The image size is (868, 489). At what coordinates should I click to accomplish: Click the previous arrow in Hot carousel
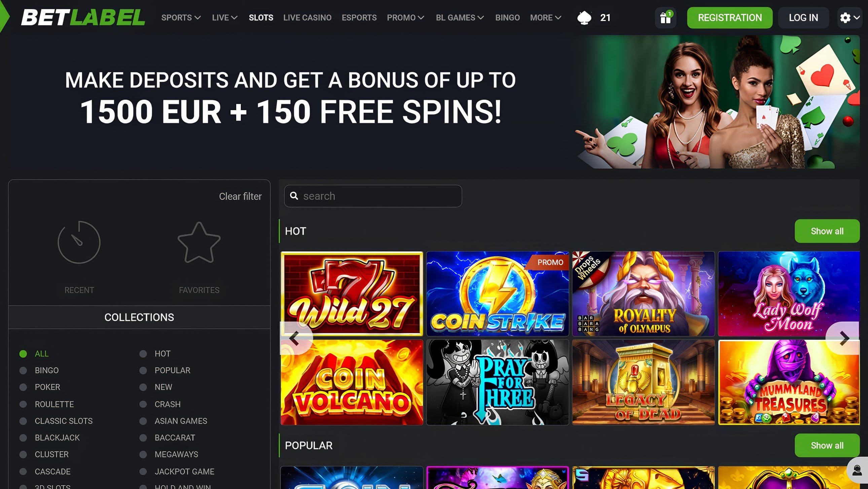[295, 338]
